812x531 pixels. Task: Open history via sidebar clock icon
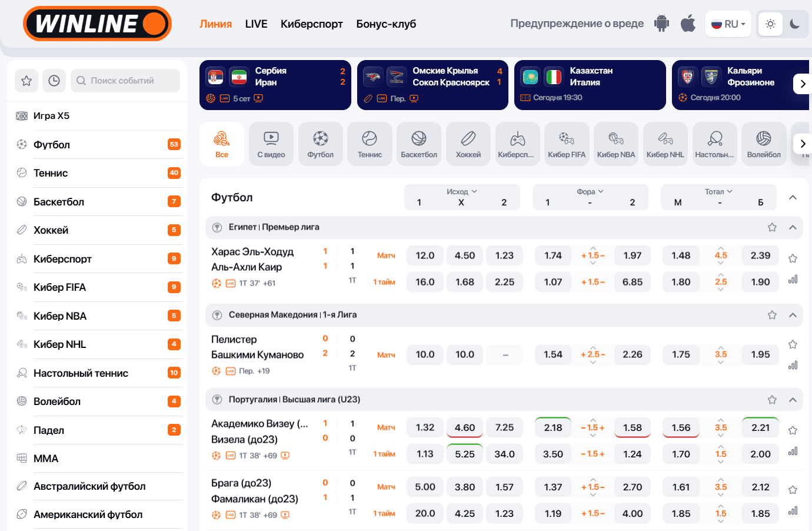[54, 81]
